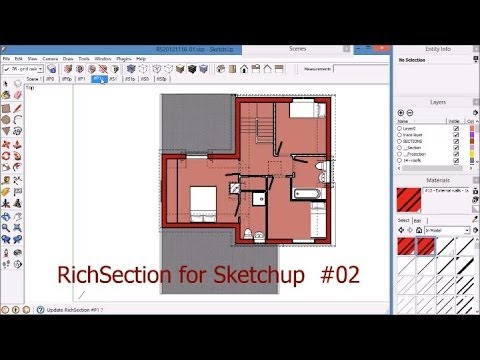Image resolution: width=480 pixels, height=360 pixels.
Task: Click the Zoom Extents tool
Action: pos(18,228)
